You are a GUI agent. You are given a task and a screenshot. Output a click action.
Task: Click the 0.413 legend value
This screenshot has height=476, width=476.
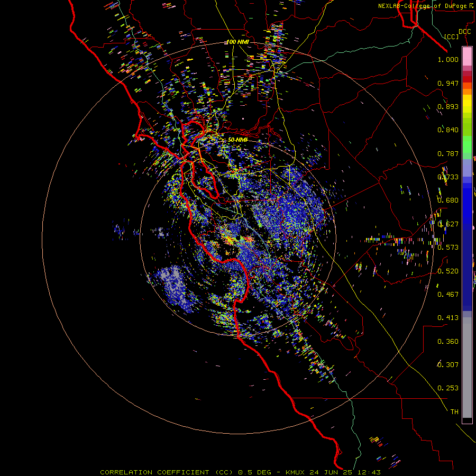pyautogui.click(x=448, y=318)
